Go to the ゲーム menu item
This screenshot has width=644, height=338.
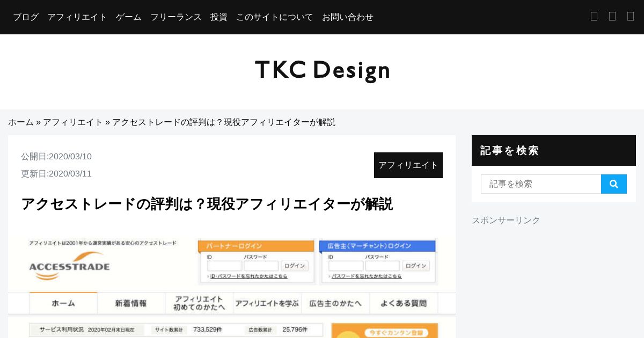[x=129, y=17]
